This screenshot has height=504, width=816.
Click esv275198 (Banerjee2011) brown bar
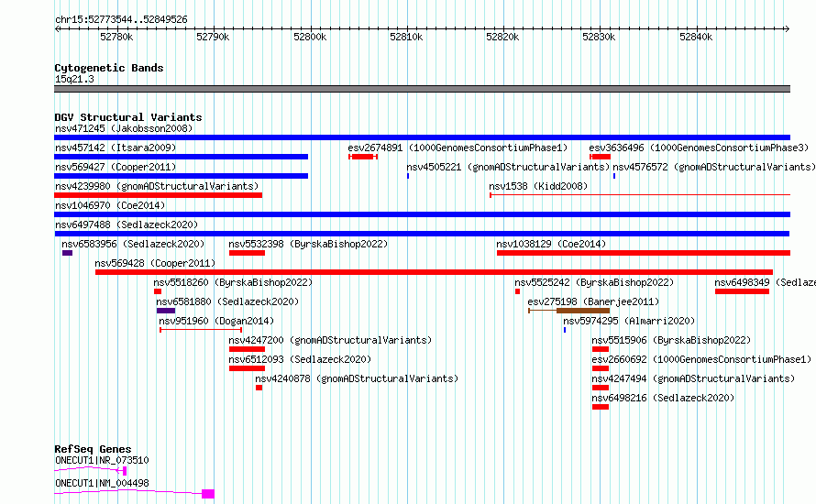point(583,311)
